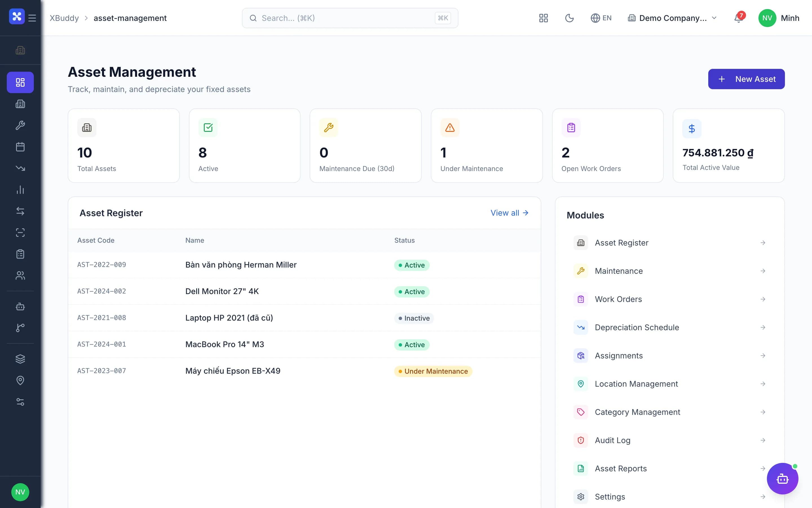Open the Minh user profile menu
This screenshot has height=508, width=812.
[x=779, y=18]
